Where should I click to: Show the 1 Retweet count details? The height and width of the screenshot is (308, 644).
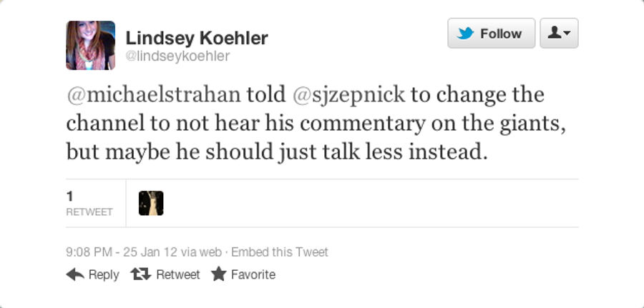(x=89, y=204)
